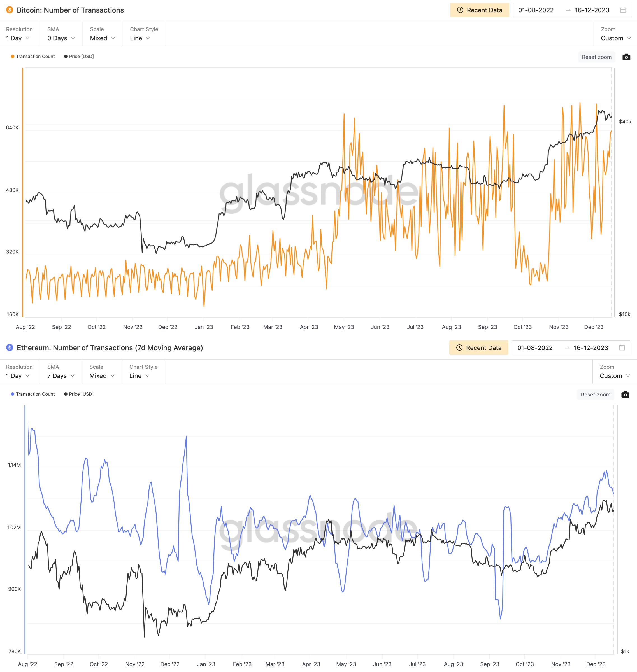Click the Ethereum transaction count legend icon
The height and width of the screenshot is (672, 637).
point(11,394)
